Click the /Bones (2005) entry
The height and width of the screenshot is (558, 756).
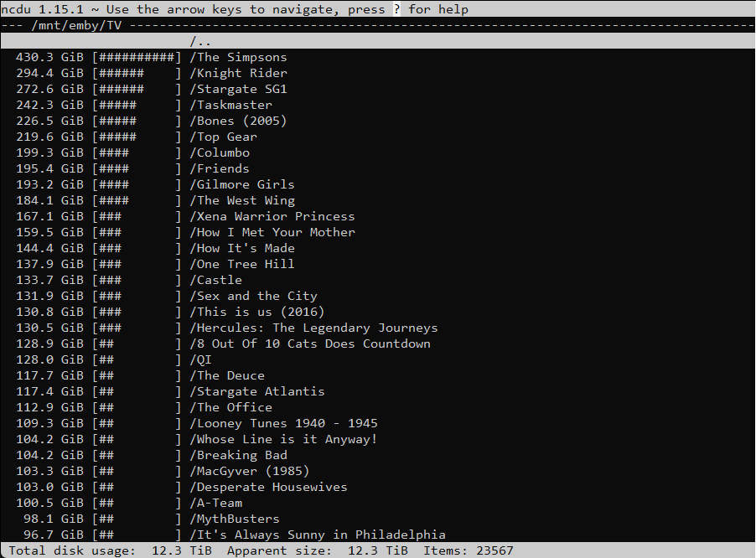tap(377, 121)
